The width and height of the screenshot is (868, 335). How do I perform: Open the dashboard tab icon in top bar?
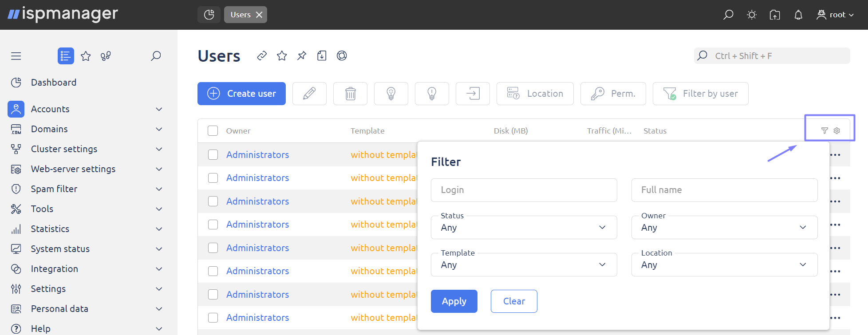click(x=209, y=15)
